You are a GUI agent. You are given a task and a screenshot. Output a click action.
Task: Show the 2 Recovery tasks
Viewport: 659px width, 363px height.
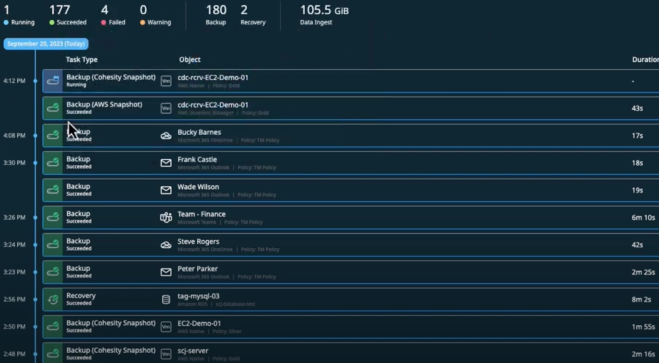pyautogui.click(x=253, y=15)
